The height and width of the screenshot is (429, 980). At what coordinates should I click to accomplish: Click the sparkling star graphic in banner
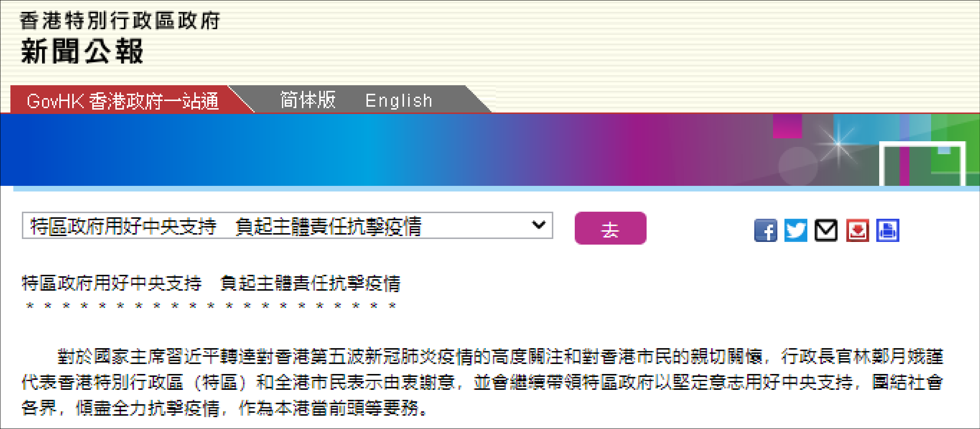point(838,144)
